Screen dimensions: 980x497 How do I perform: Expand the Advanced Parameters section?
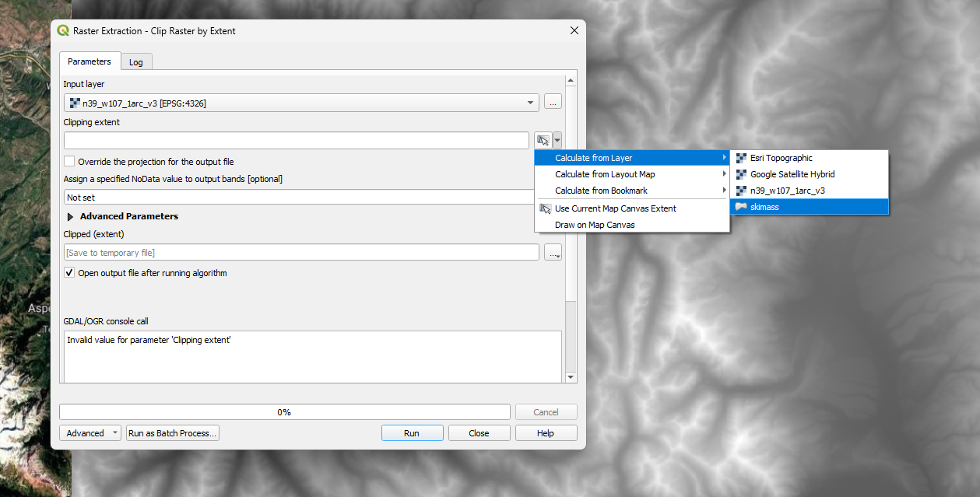pyautogui.click(x=72, y=217)
